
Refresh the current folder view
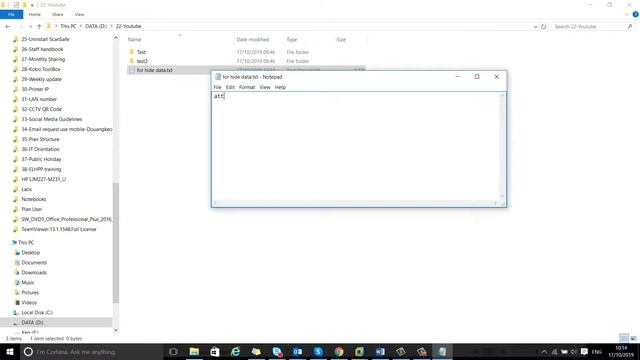[x=544, y=27]
